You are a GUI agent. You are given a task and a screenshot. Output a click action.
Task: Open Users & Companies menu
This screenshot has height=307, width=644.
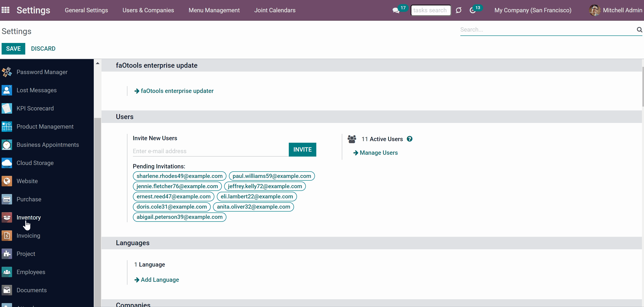(x=148, y=10)
